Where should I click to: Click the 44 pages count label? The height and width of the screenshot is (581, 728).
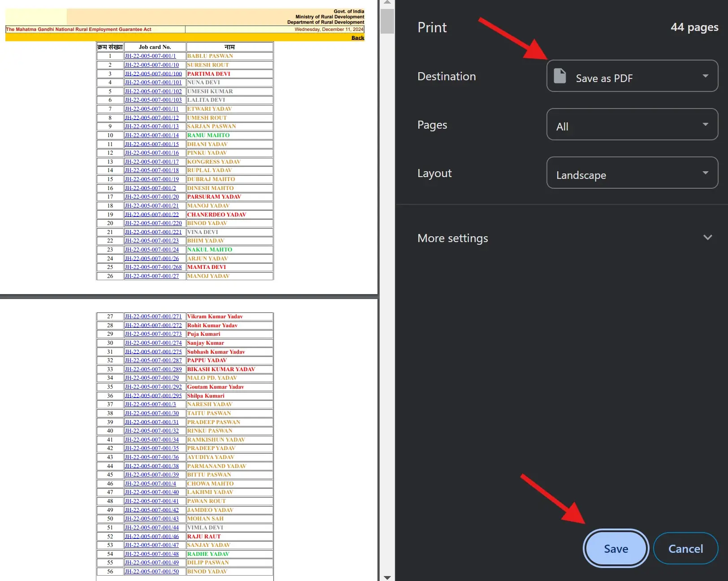pyautogui.click(x=694, y=27)
